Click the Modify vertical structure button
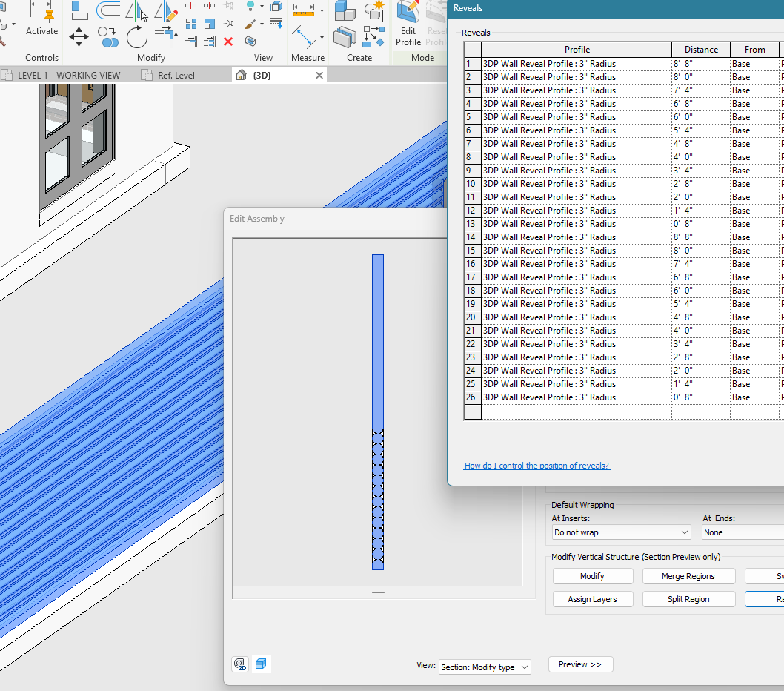 tap(593, 576)
